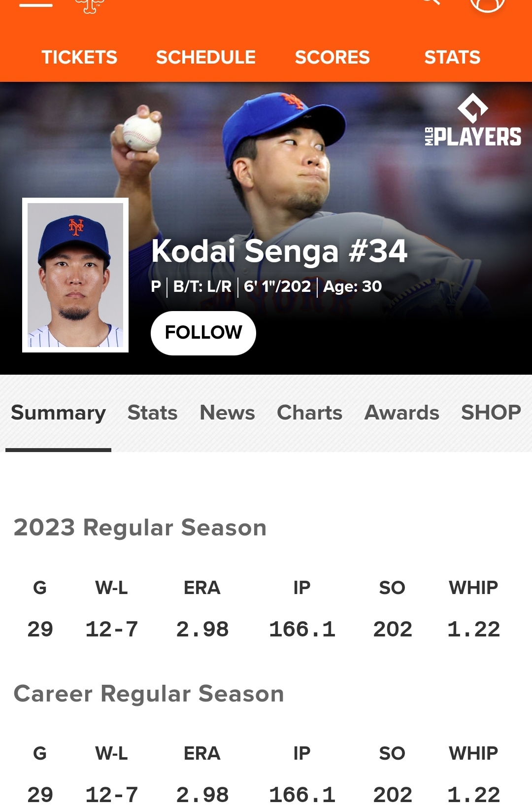Go to the TICKETS section
This screenshot has height=807, width=532.
(x=79, y=57)
